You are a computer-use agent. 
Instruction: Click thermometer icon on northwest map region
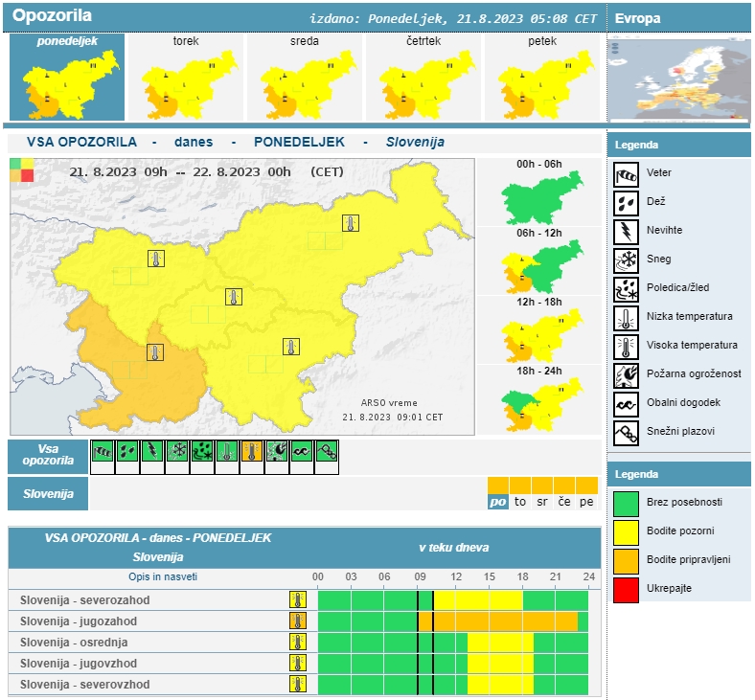pos(156,259)
